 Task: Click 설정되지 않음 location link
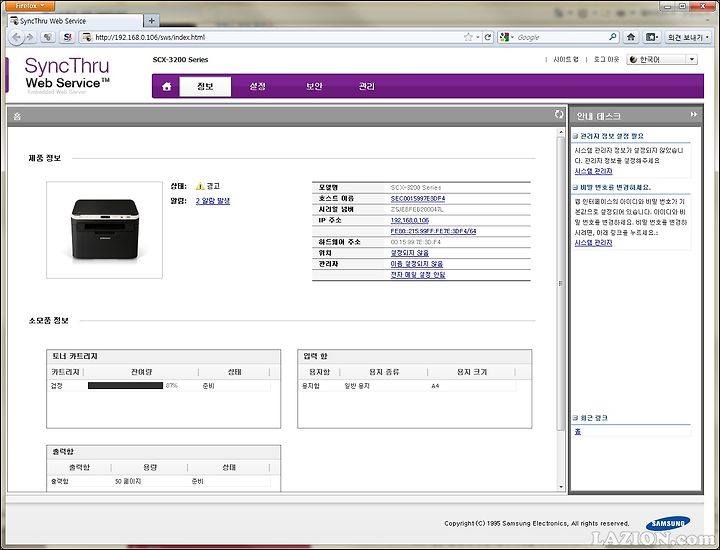[410, 253]
